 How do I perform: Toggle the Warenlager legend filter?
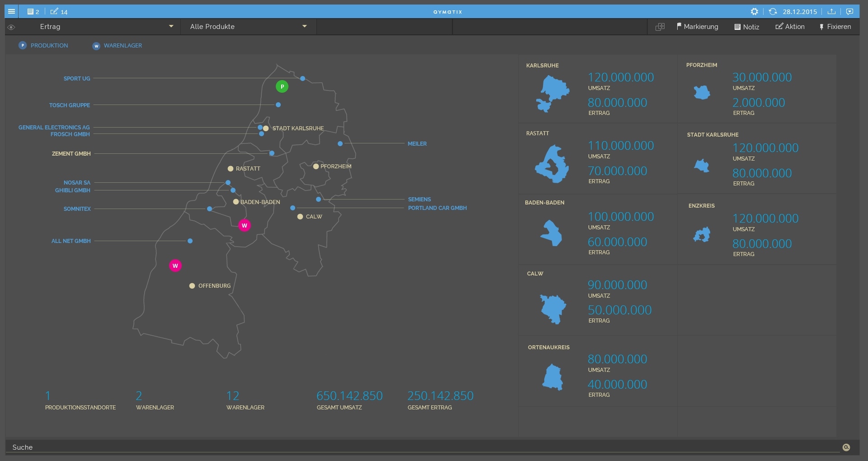pos(117,46)
